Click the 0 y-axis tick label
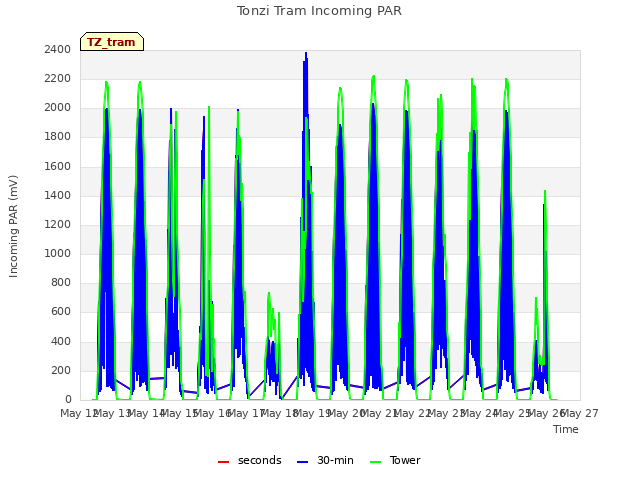Screen dimensions: 640x480 pos(68,400)
